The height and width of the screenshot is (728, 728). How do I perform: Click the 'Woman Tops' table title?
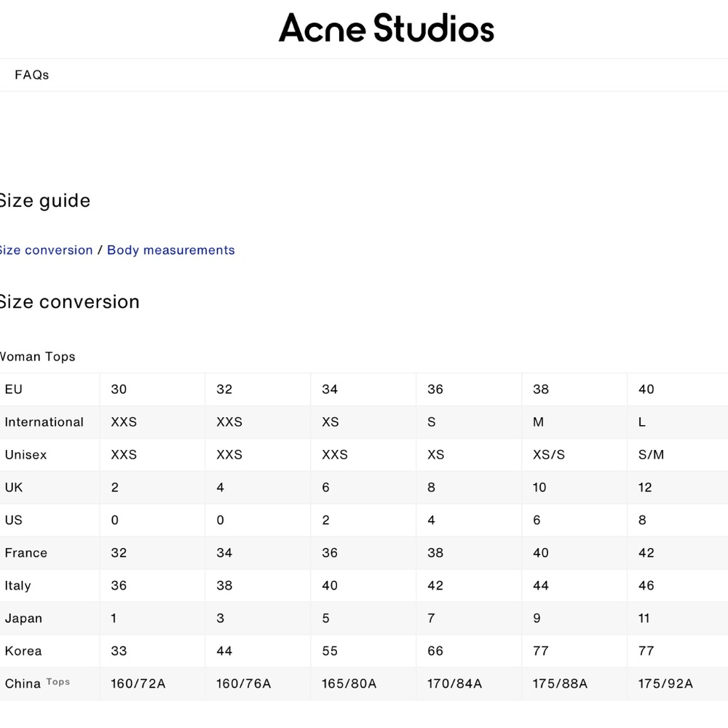pos(38,357)
